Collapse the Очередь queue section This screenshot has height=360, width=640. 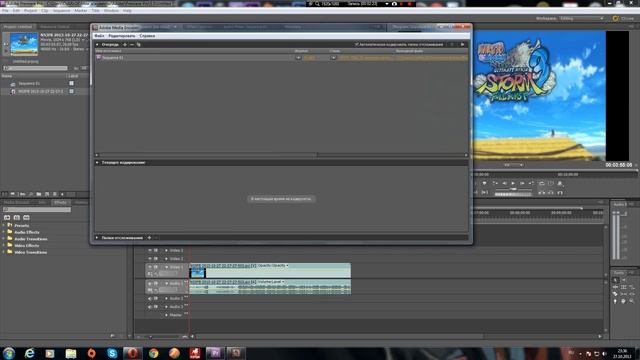(97, 44)
